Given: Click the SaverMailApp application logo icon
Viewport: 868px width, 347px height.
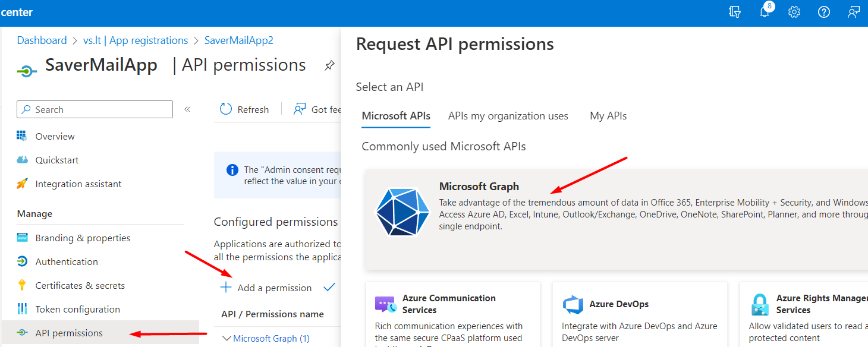Looking at the screenshot, I should (x=27, y=71).
